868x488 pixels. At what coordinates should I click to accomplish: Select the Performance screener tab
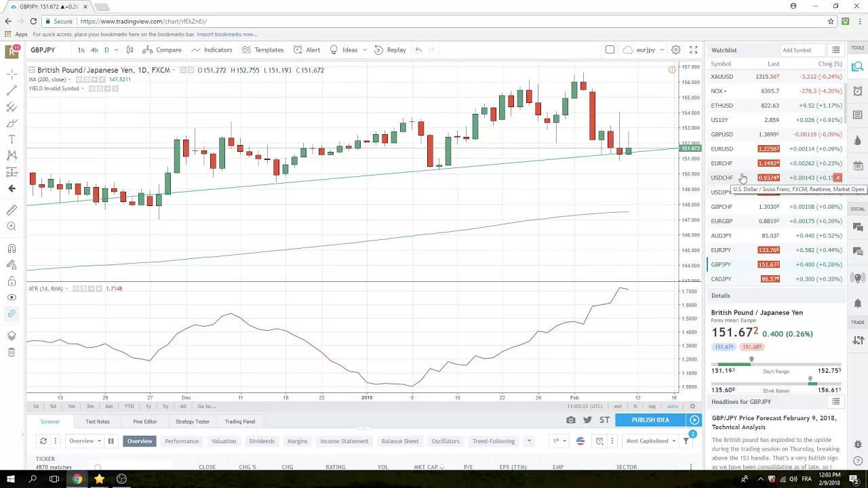click(x=182, y=441)
